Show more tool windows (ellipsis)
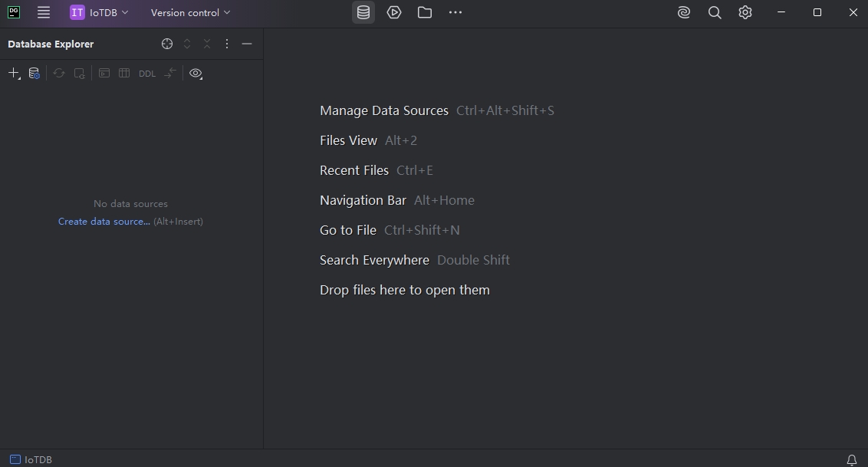The width and height of the screenshot is (868, 467). click(x=455, y=12)
